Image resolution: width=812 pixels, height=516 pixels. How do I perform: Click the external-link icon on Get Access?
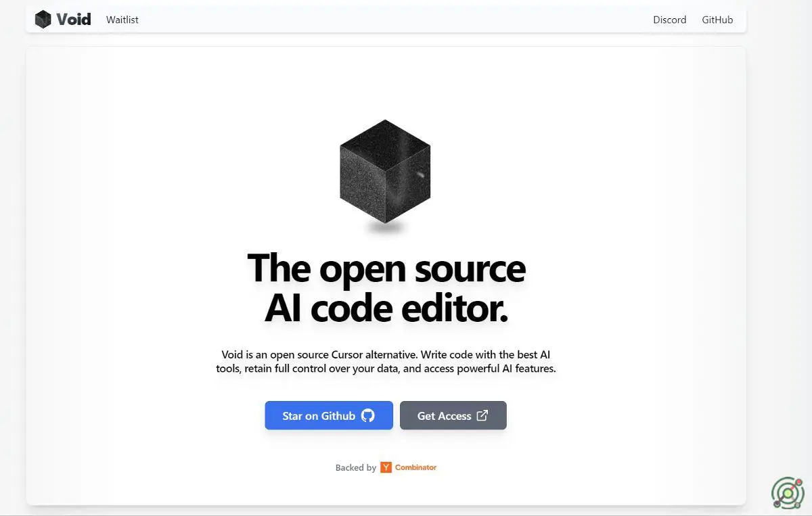pos(482,415)
